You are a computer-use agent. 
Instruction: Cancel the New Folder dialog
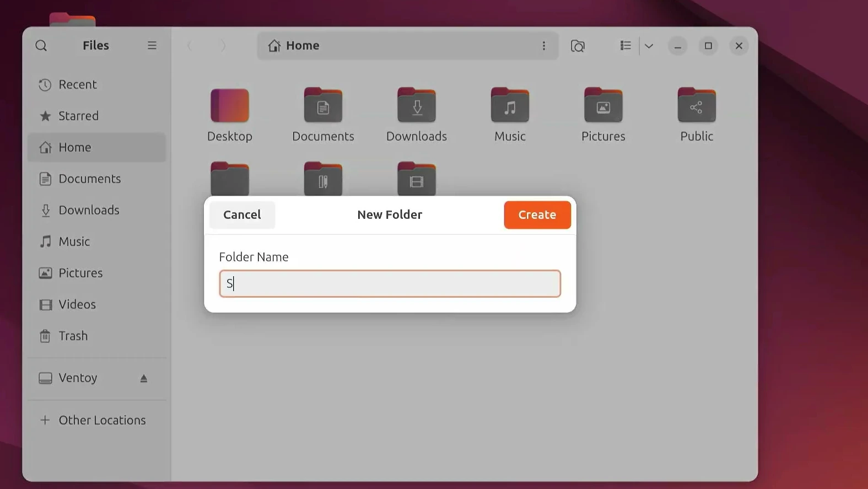242,215
